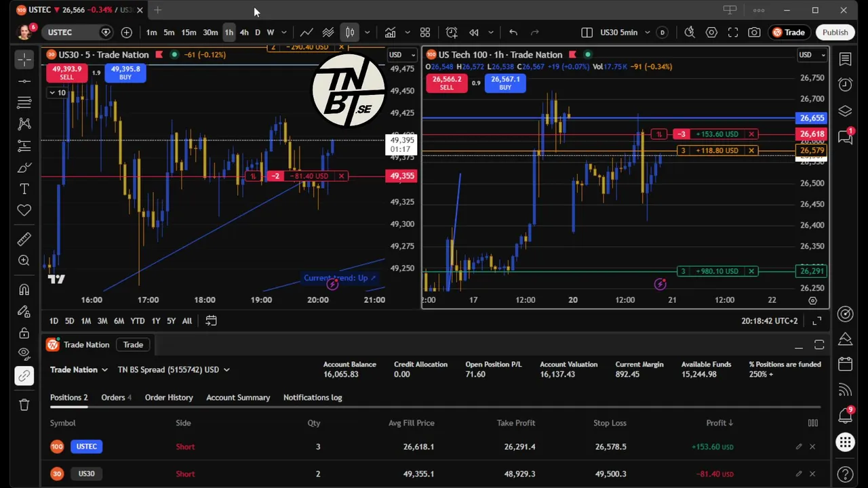Open the chats panel with notification
The height and width of the screenshot is (488, 868).
[845, 136]
